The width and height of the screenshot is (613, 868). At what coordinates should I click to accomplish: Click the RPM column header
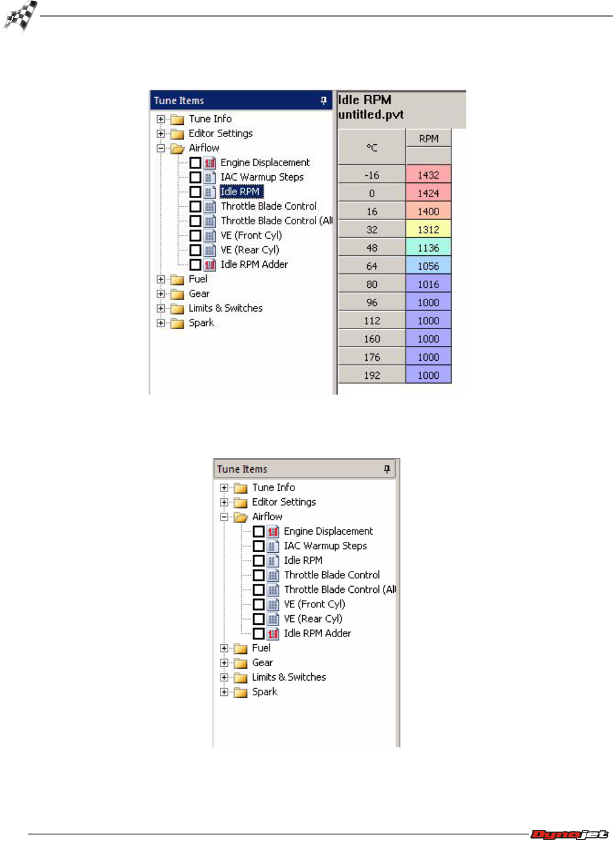[x=428, y=139]
